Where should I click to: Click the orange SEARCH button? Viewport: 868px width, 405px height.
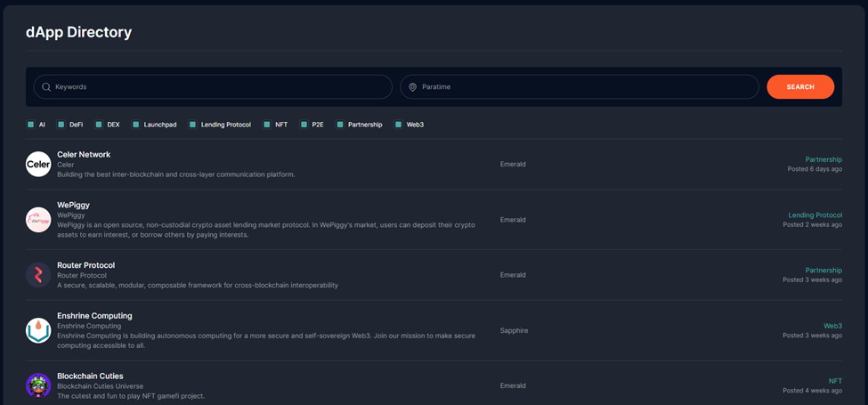pos(800,87)
